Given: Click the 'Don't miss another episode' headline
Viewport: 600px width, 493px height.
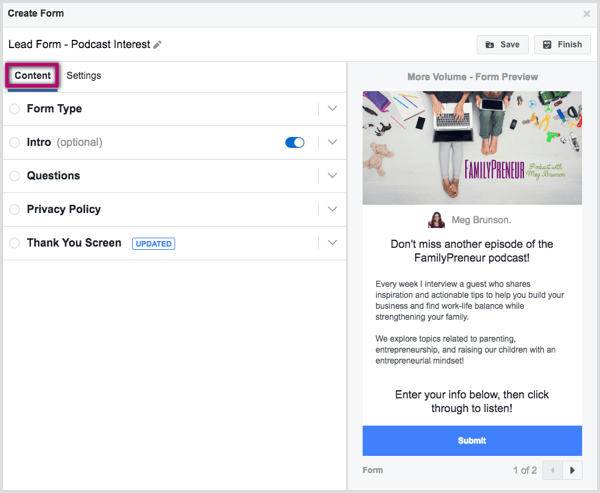Looking at the screenshot, I should 472,251.
